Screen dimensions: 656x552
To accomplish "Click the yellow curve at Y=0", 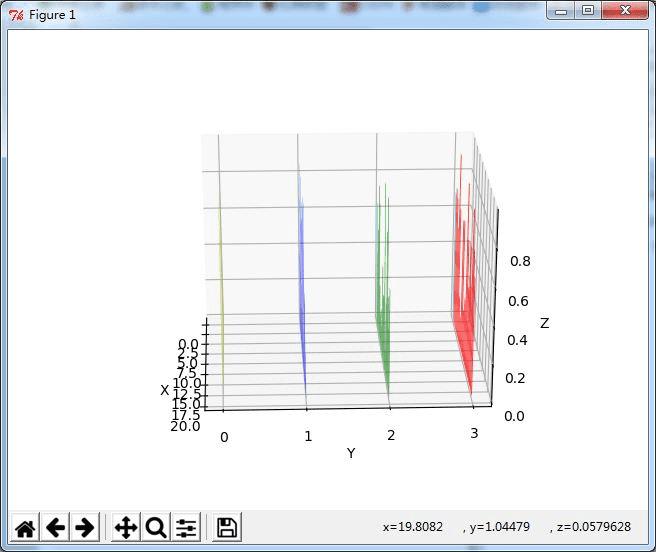I will [221, 310].
